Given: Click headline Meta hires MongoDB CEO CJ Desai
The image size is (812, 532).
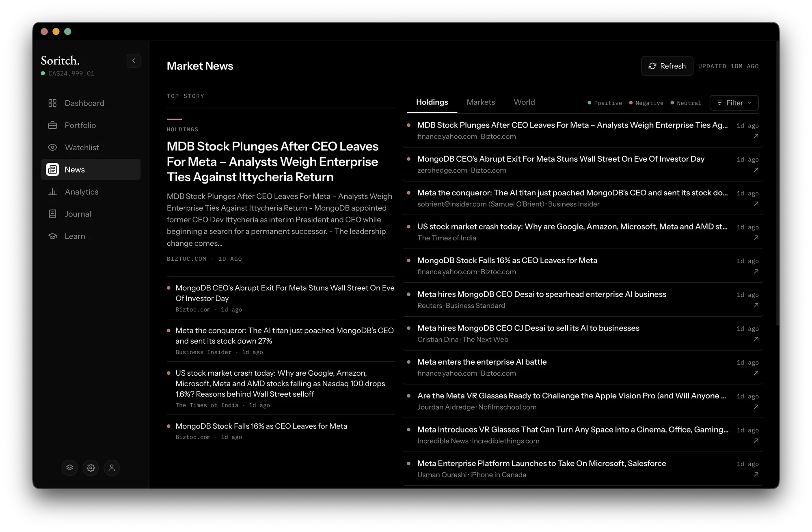Looking at the screenshot, I should (x=528, y=328).
